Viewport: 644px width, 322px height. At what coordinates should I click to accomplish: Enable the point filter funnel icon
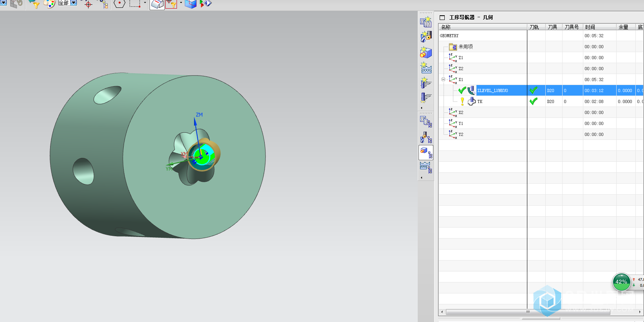pyautogui.click(x=171, y=4)
